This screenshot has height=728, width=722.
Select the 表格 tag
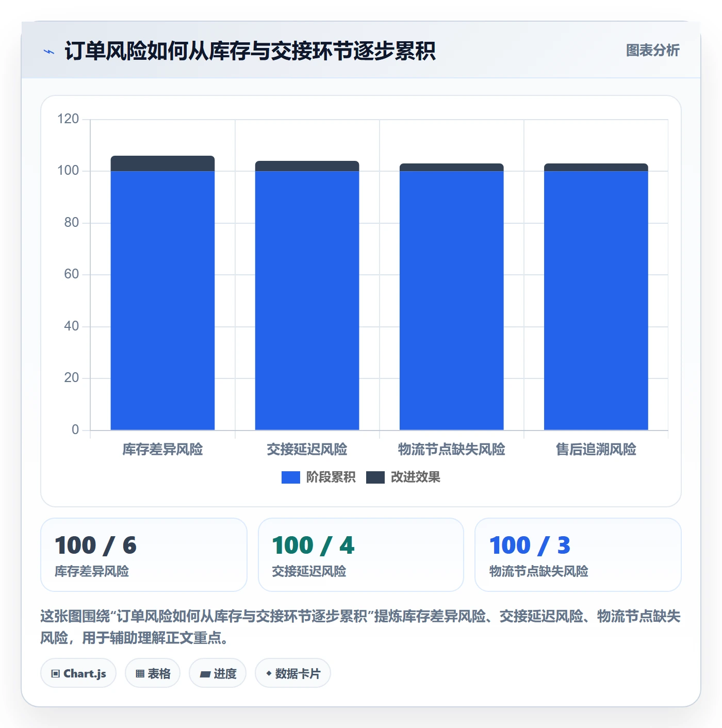coord(153,673)
